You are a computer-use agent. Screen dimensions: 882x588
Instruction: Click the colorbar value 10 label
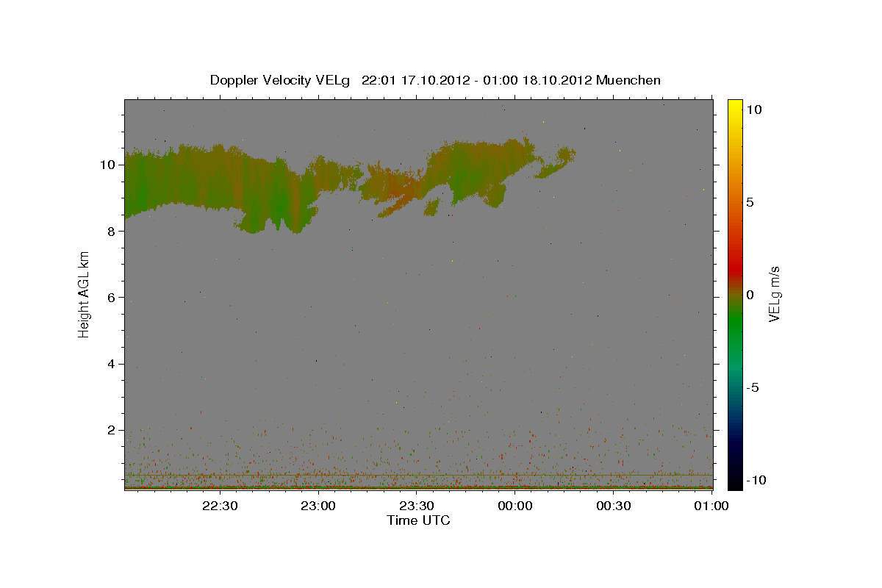[754, 110]
